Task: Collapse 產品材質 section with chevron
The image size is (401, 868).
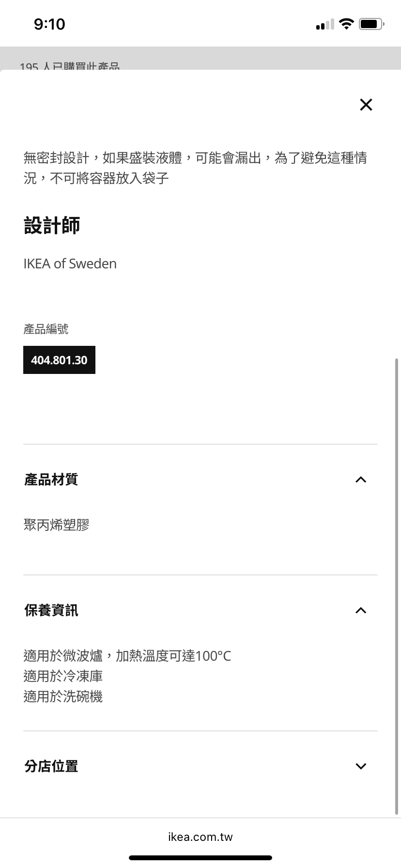Action: (361, 480)
